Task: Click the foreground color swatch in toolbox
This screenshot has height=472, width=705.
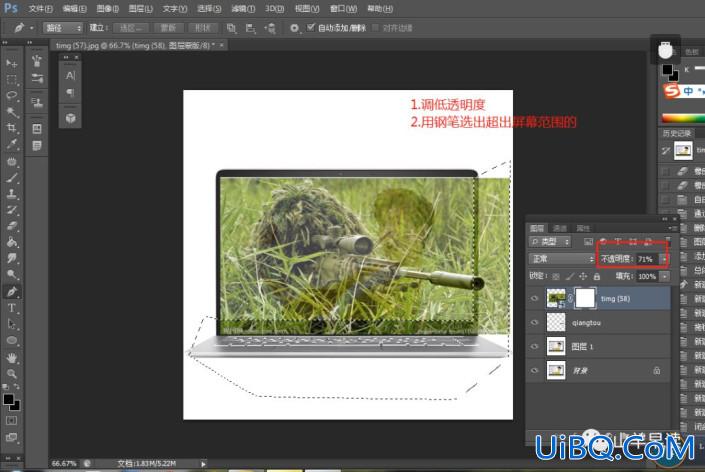Action: click(x=8, y=399)
